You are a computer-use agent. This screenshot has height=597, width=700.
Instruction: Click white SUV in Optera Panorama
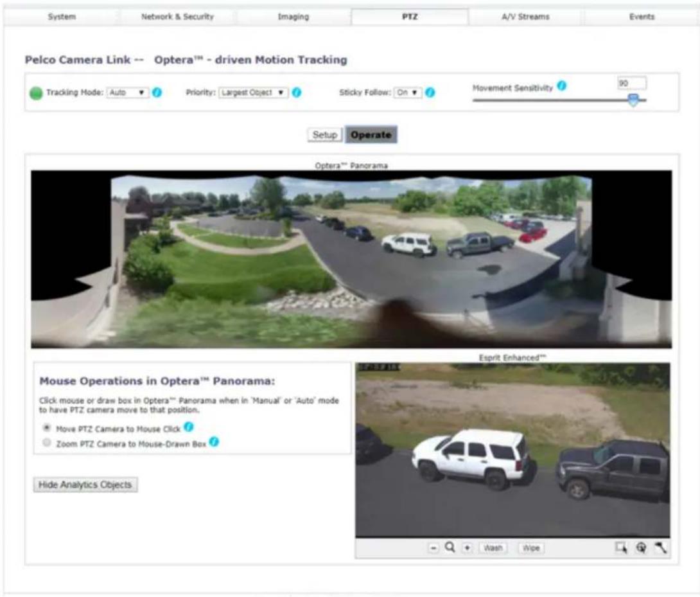(409, 244)
